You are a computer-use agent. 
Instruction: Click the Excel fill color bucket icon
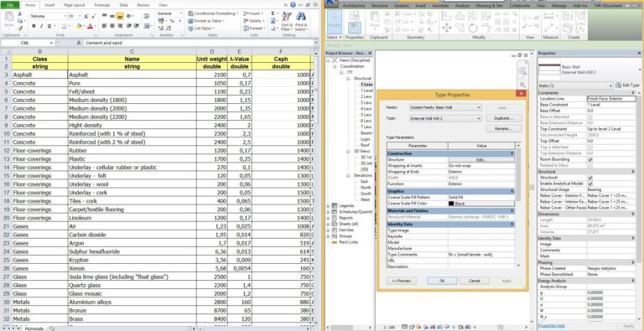click(79, 26)
